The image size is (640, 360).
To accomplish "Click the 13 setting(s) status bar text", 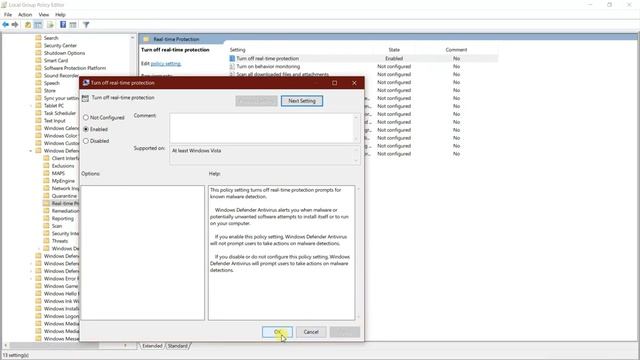I will pyautogui.click(x=16, y=356).
